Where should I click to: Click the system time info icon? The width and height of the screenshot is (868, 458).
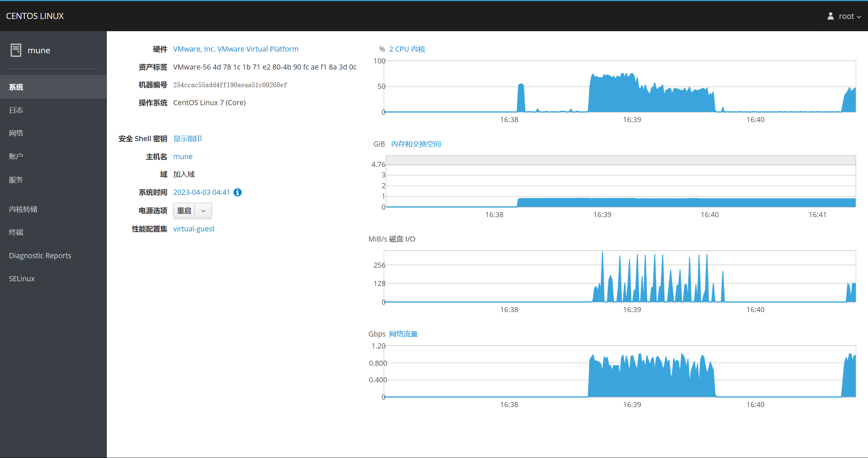238,192
